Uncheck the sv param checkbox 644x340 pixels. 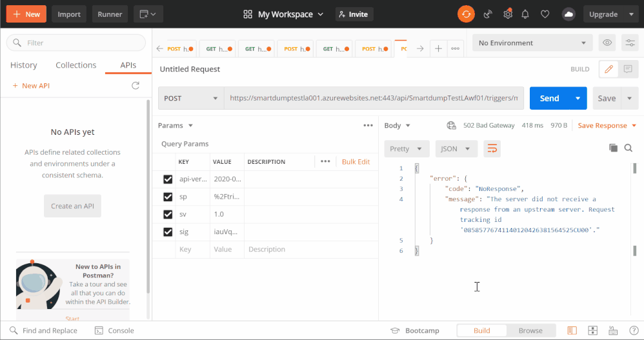(x=168, y=214)
